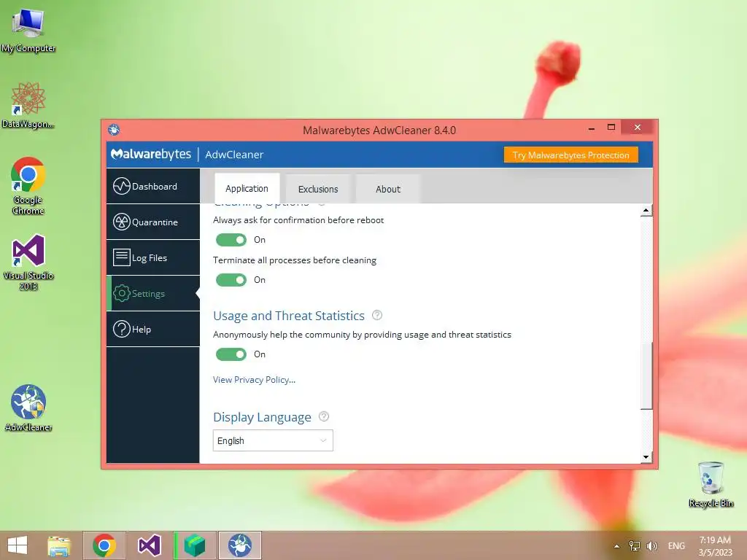
Task: Maximize the AdwCleaner window
Action: point(611,127)
